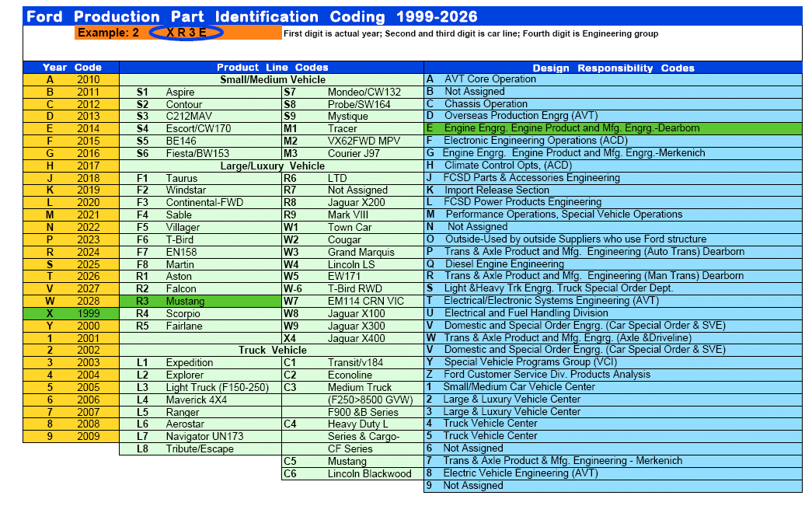Select the "Product Line Codes" column header

coord(272,68)
